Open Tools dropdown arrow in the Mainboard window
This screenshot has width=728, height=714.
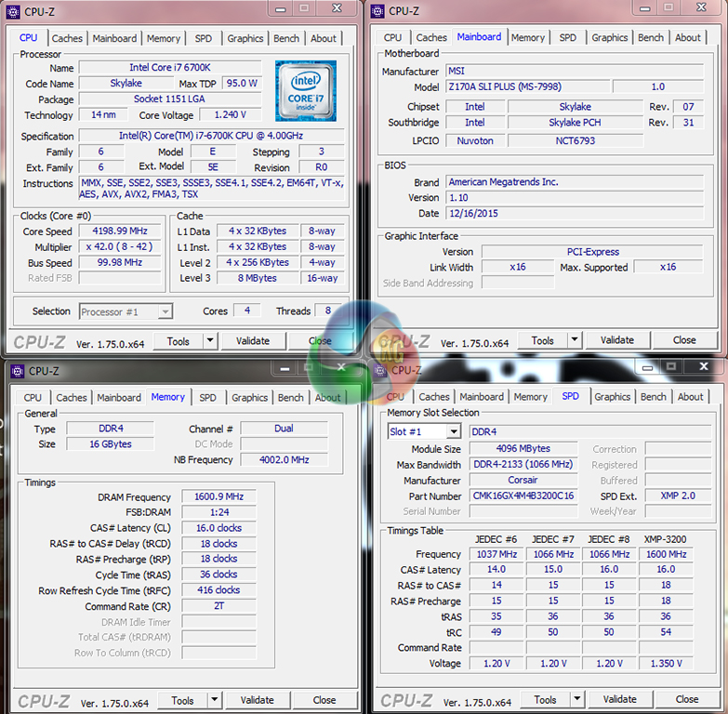575,340
